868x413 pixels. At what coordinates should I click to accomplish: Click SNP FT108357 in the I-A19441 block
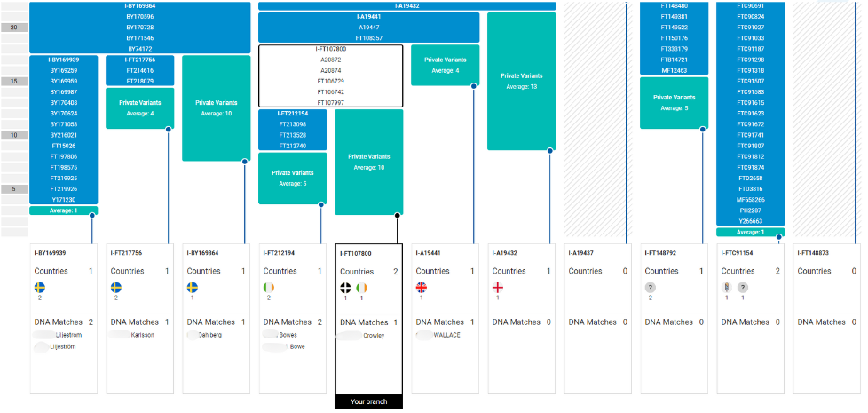tap(368, 38)
